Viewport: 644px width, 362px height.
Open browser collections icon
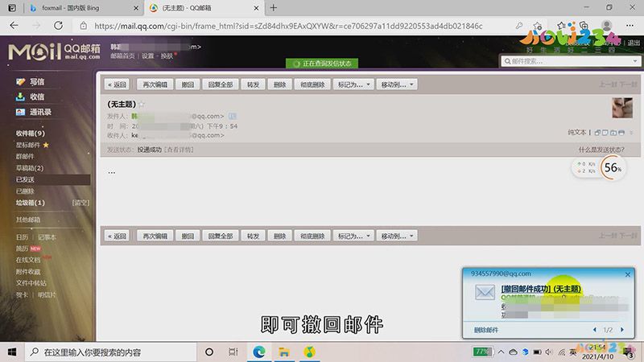coord(584,26)
